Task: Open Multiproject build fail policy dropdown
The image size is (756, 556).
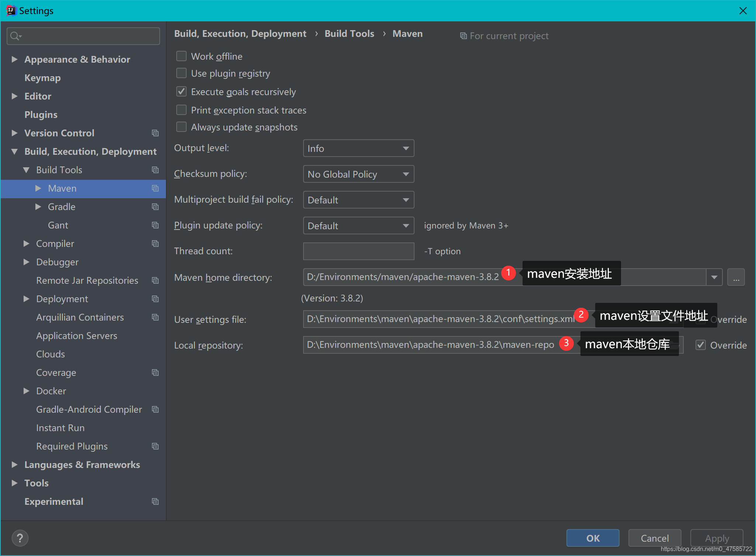Action: coord(358,200)
